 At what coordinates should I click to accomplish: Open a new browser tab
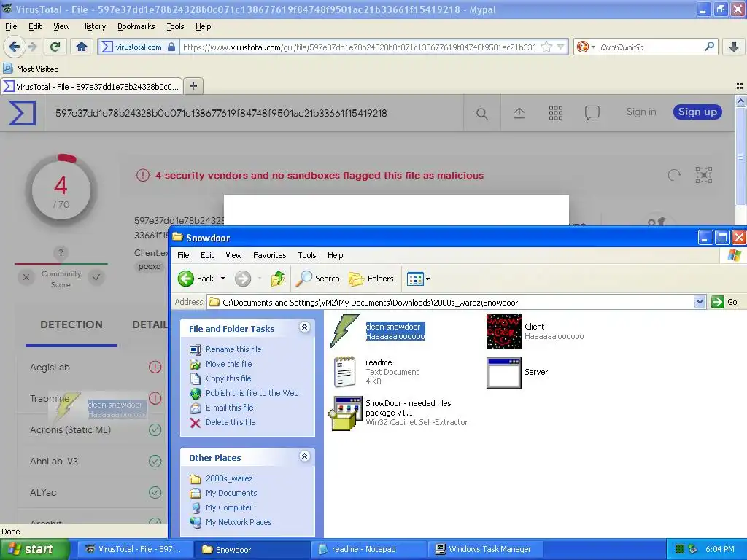[193, 86]
